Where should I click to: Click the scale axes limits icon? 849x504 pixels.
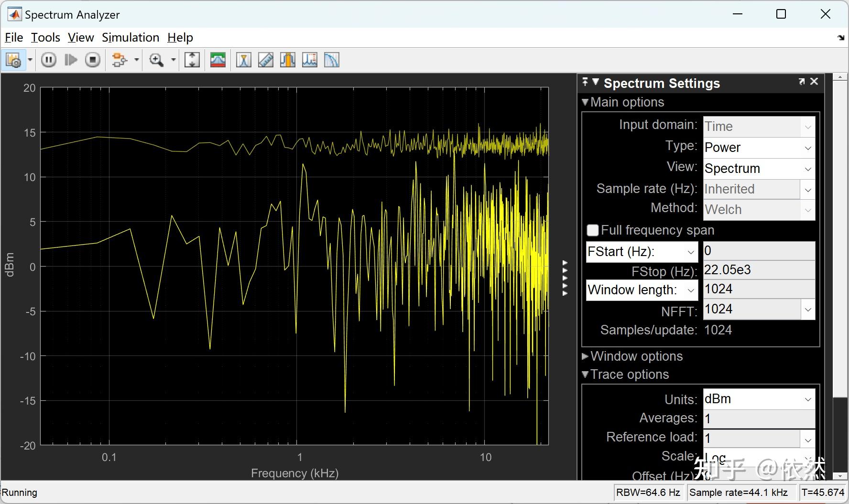192,60
